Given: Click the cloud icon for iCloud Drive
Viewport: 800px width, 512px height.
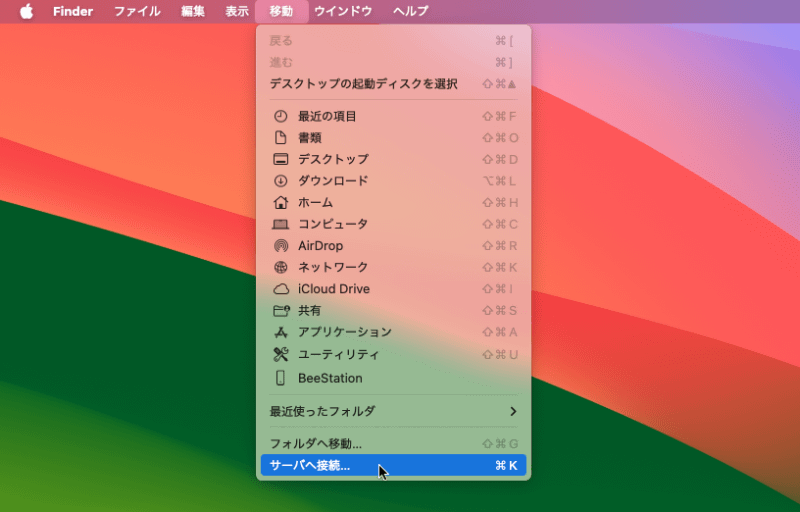Looking at the screenshot, I should (x=281, y=289).
